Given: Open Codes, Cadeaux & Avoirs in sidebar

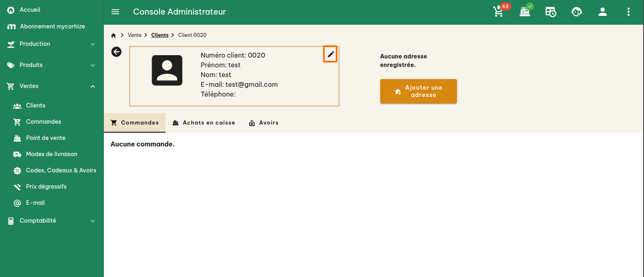Looking at the screenshot, I should [x=61, y=170].
